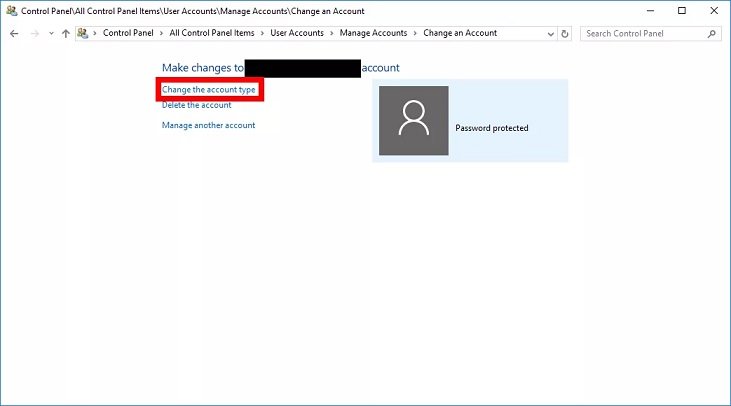This screenshot has height=406, width=731.
Task: Go to All Control Panel Items breadcrumb
Action: click(x=211, y=33)
